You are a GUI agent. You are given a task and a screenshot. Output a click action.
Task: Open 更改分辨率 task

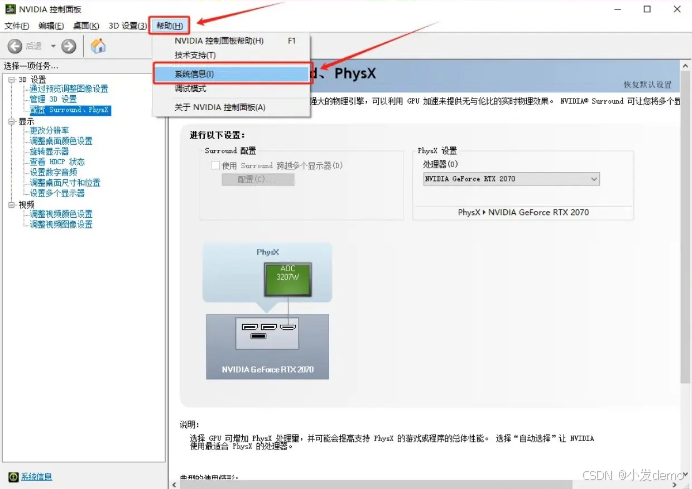coord(49,130)
